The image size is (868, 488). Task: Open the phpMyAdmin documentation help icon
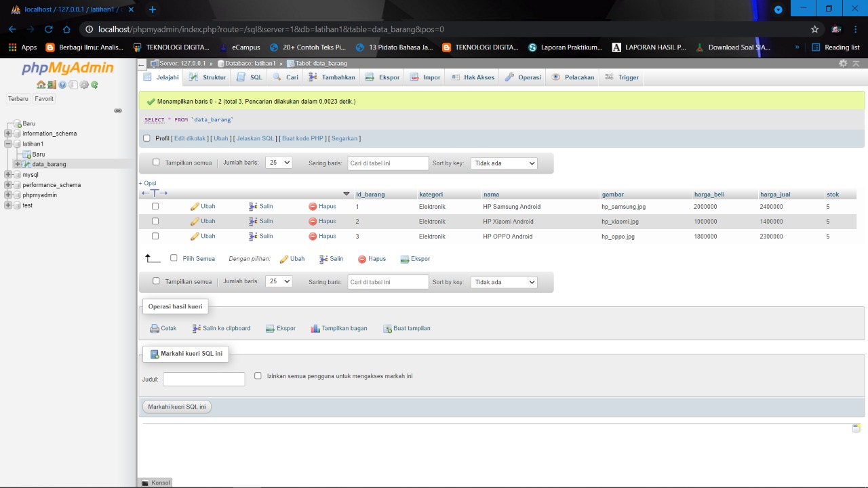pyautogui.click(x=62, y=85)
